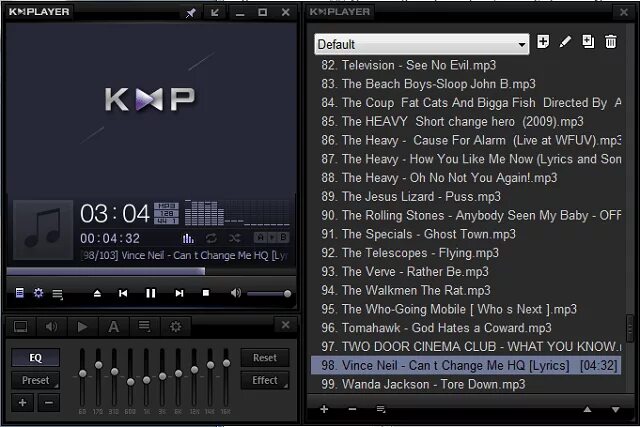Select '88. The Heavy - Oh No Not You Again!.mp3'

[466, 178]
